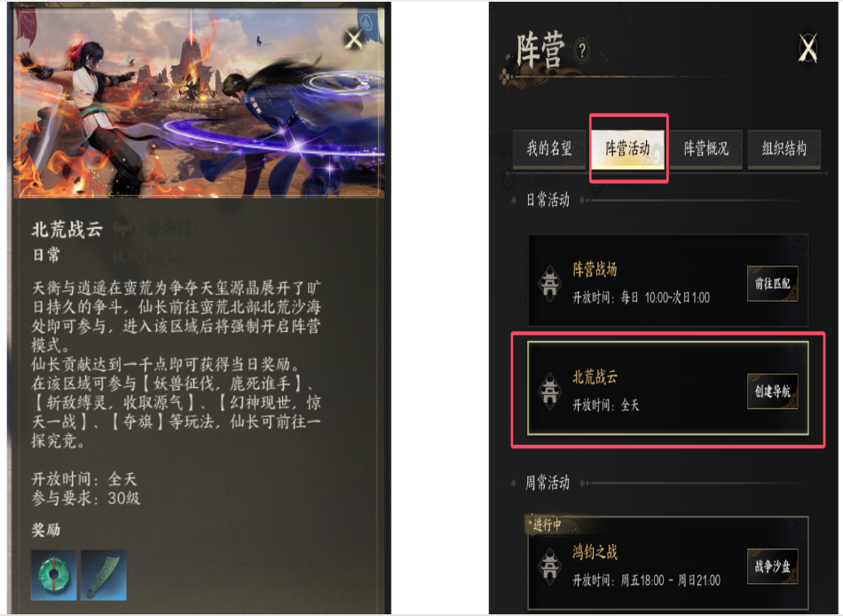Click the help question mark beside 阵营
This screenshot has height=616, width=843.
coord(582,51)
